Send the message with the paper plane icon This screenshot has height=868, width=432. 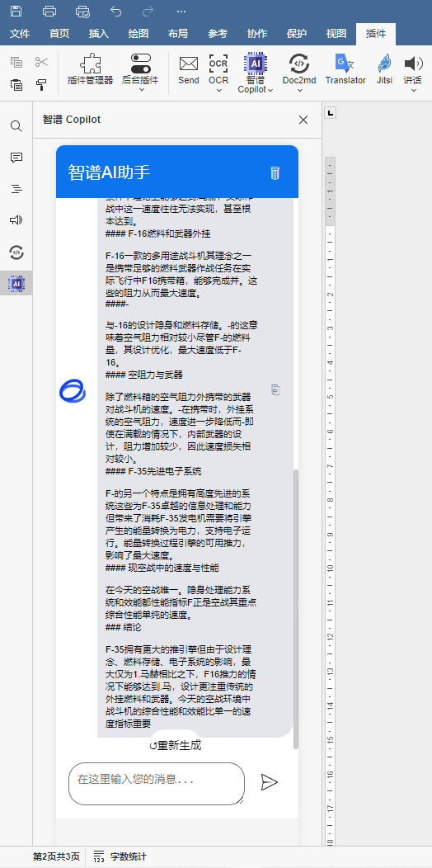point(269,782)
